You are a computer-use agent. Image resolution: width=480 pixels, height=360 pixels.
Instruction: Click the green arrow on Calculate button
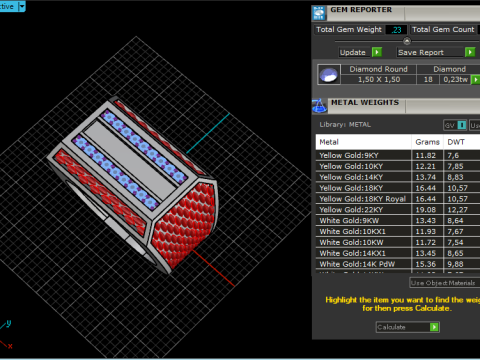coord(434,327)
